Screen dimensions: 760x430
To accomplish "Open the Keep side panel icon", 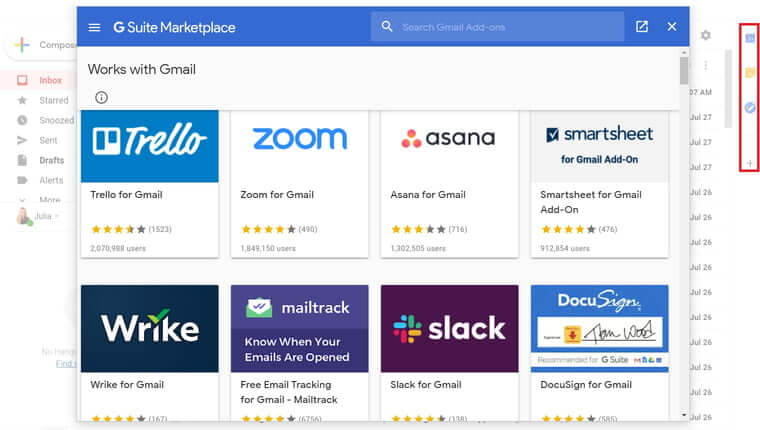I will click(749, 73).
